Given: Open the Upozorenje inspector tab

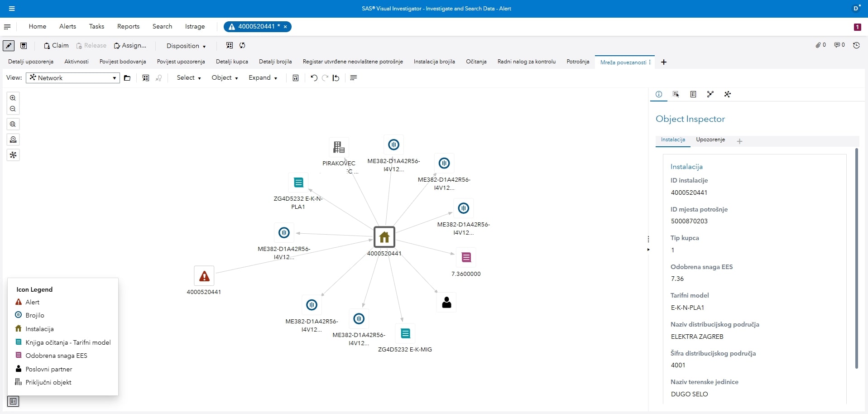Looking at the screenshot, I should click(710, 140).
